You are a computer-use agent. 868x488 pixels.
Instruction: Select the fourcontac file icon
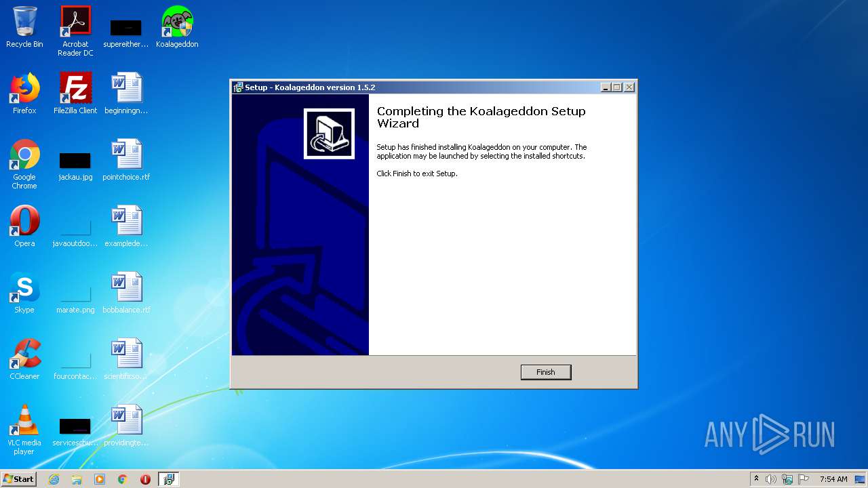pyautogui.click(x=75, y=365)
